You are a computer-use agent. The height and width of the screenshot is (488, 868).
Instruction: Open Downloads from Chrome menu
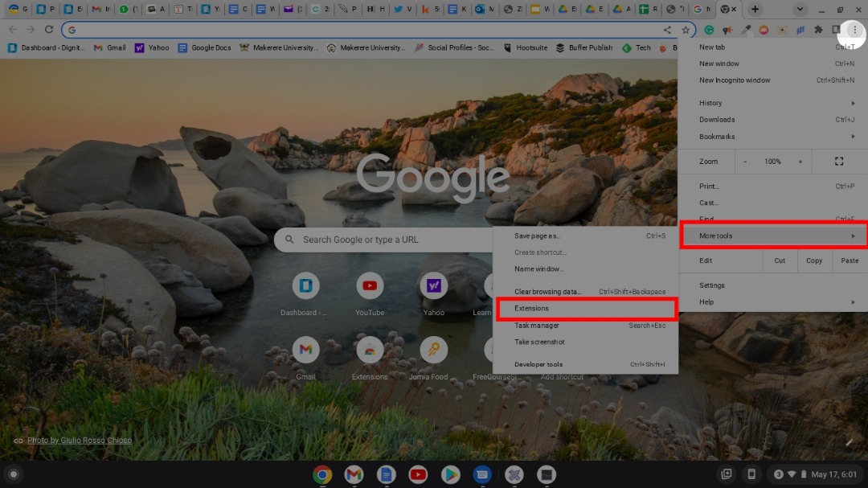click(x=773, y=120)
